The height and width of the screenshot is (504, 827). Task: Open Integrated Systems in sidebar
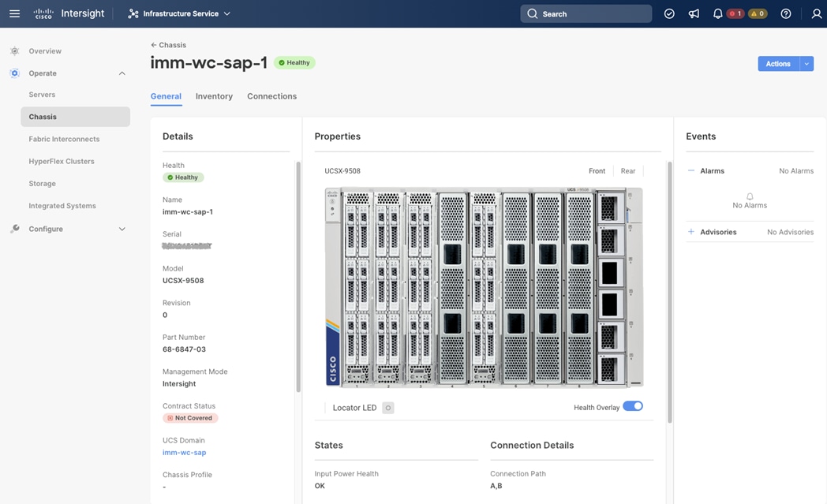(62, 206)
